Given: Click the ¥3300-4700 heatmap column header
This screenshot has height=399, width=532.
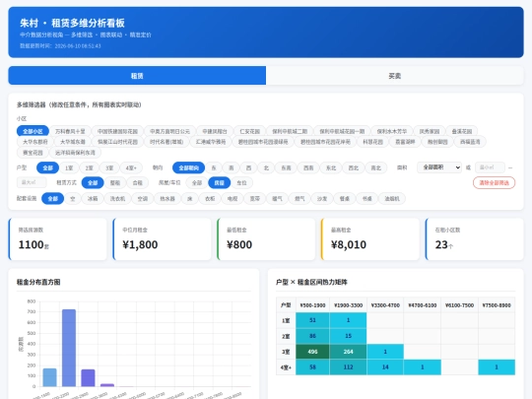Looking at the screenshot, I should coord(385,305).
